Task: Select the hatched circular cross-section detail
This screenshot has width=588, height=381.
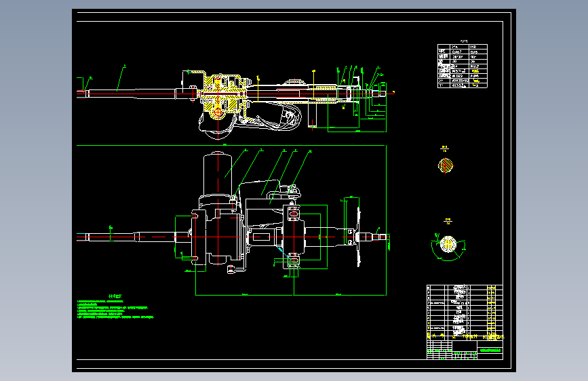Action: [446, 165]
